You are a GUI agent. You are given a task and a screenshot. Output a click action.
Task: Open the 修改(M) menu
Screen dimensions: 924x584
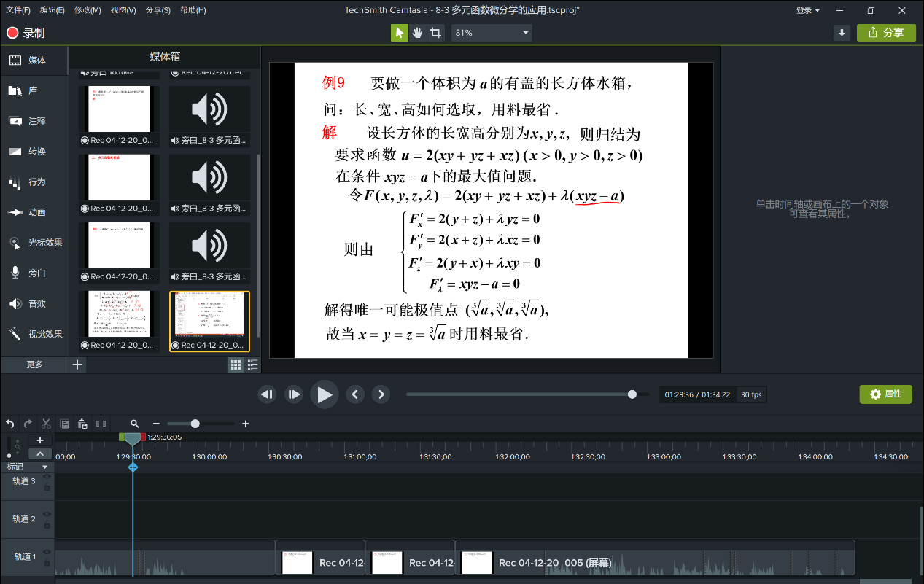coord(88,10)
